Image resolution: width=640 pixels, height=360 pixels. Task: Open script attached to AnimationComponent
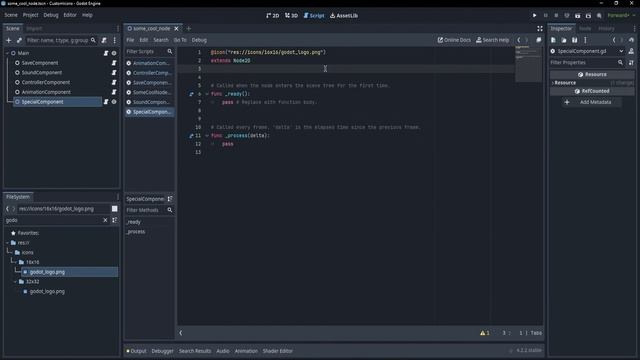(x=114, y=92)
